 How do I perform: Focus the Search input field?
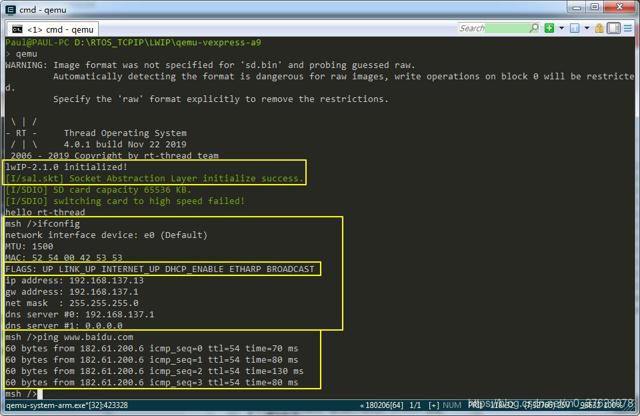pos(493,28)
